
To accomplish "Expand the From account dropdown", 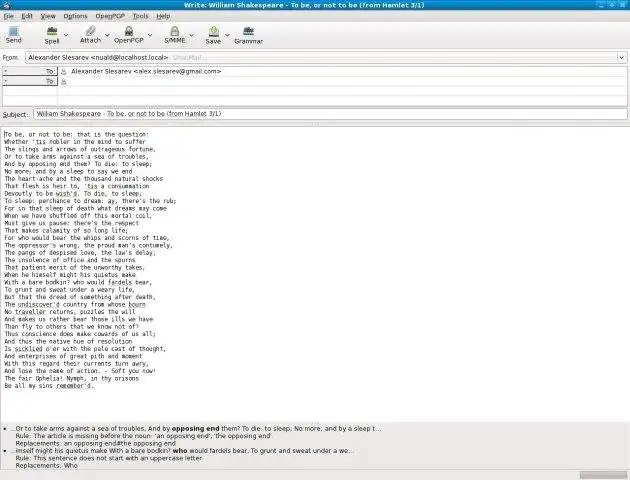I will [622, 57].
